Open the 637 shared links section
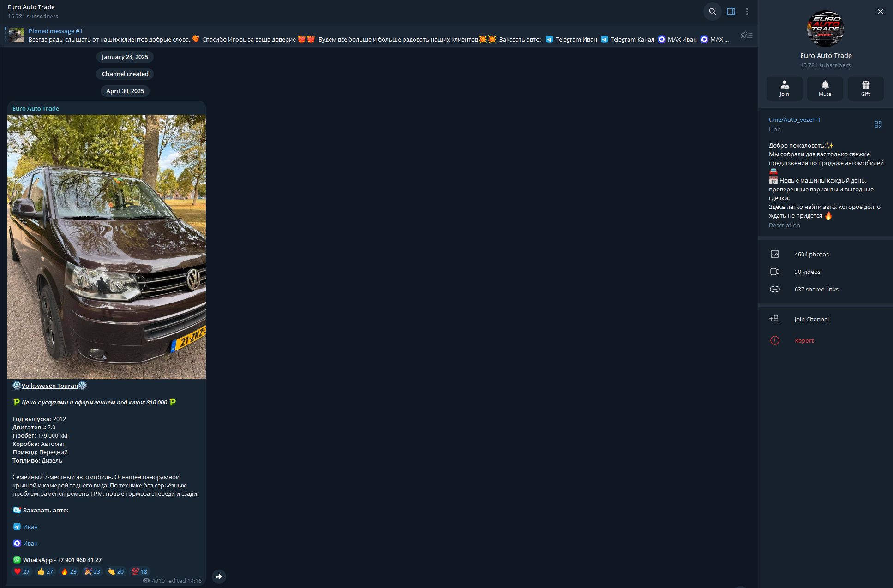This screenshot has height=588, width=893. tap(826, 289)
